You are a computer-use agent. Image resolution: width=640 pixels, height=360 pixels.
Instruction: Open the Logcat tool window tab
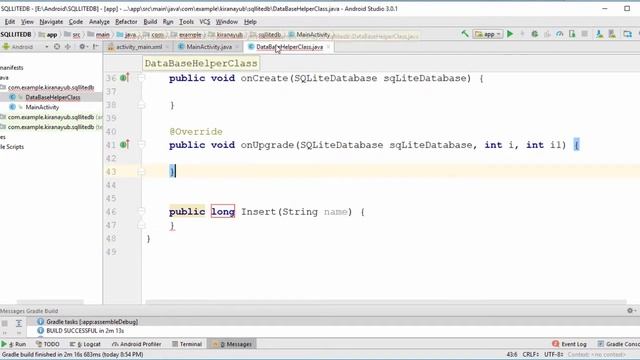pyautogui.click(x=85, y=344)
